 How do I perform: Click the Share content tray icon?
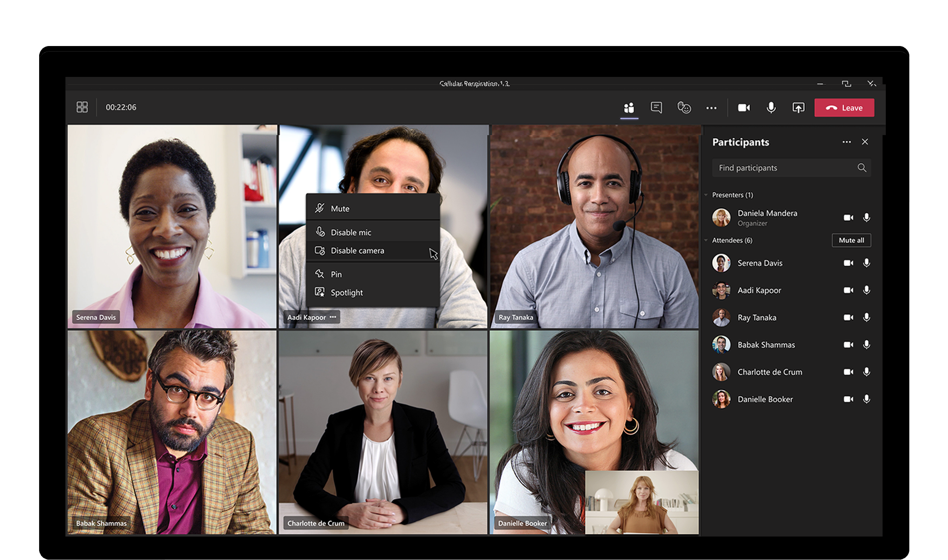click(798, 108)
